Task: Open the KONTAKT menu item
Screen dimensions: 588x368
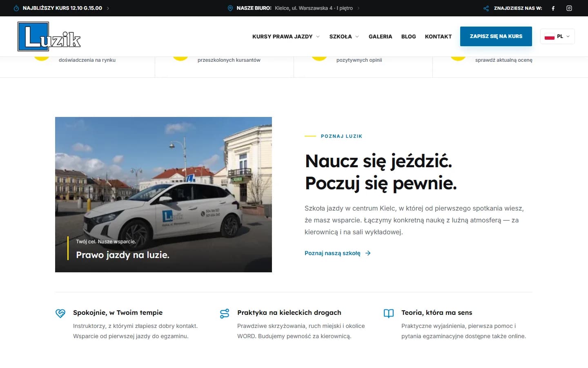Action: coord(438,36)
